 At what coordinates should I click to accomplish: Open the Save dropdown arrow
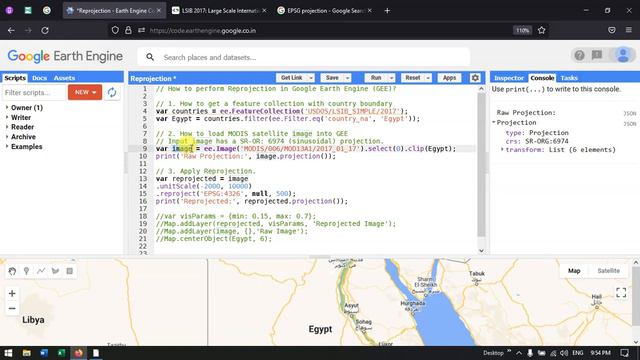pyautogui.click(x=347, y=78)
